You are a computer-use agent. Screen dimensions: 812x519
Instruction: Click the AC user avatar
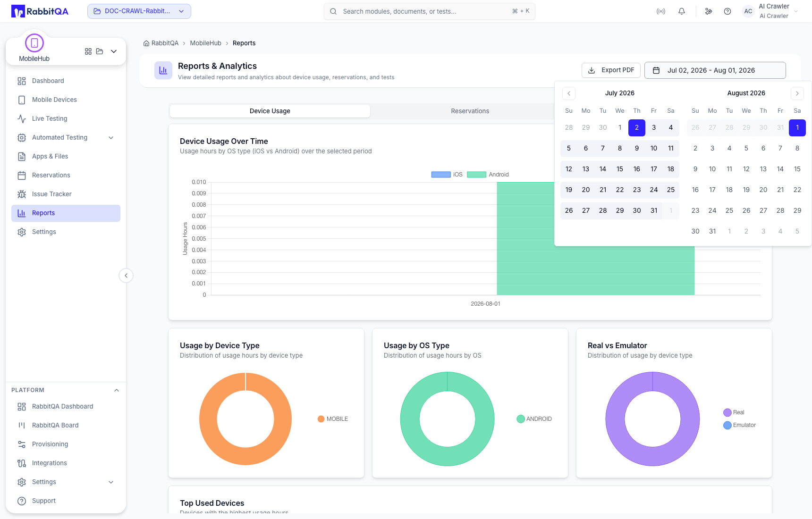point(748,11)
